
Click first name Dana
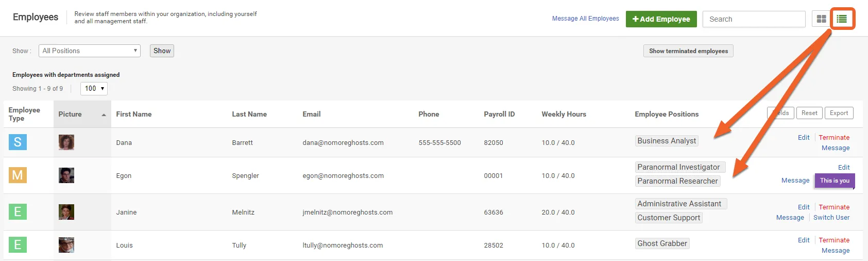point(124,142)
